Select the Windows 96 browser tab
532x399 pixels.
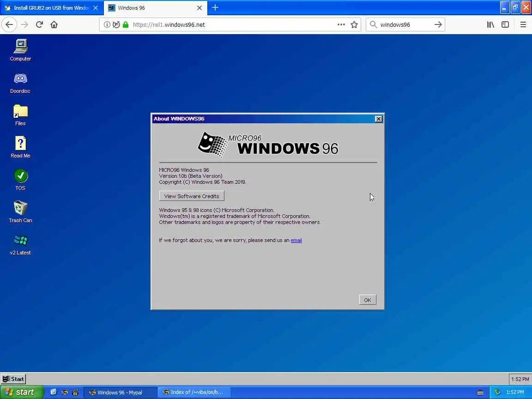pos(155,7)
